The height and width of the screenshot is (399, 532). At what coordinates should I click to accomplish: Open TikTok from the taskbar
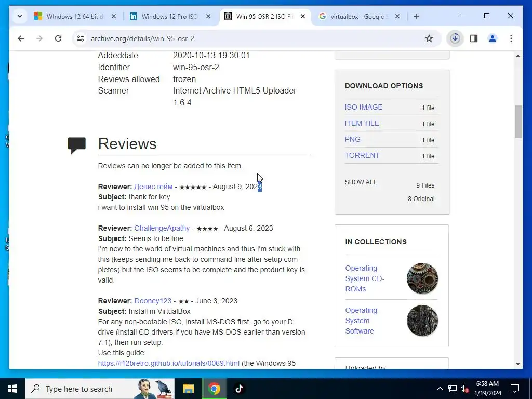coord(239,389)
